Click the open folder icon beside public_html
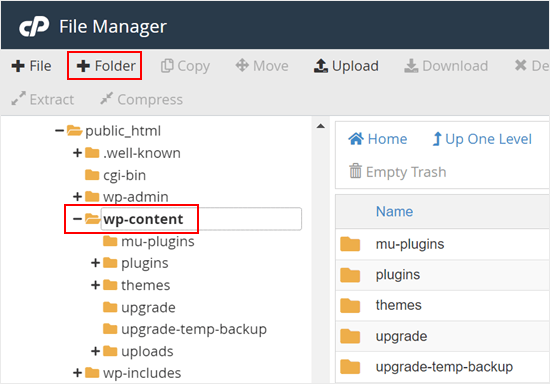This screenshot has width=550, height=384. click(x=74, y=130)
